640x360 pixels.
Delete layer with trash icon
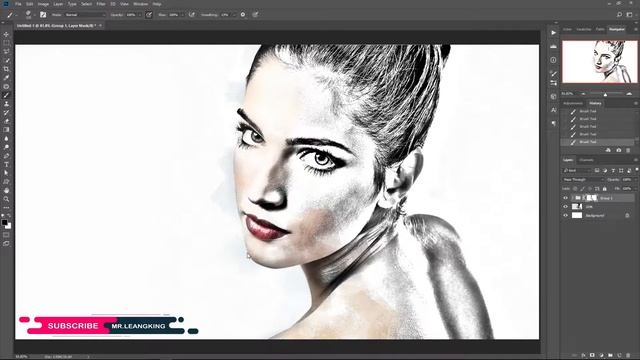coord(628,356)
